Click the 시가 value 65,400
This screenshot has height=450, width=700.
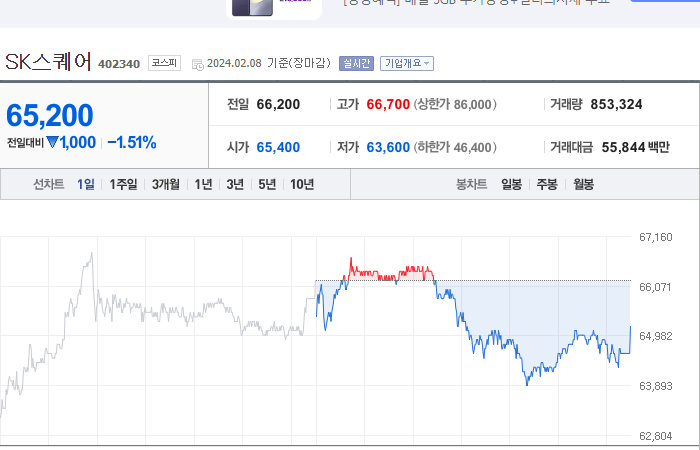click(278, 147)
